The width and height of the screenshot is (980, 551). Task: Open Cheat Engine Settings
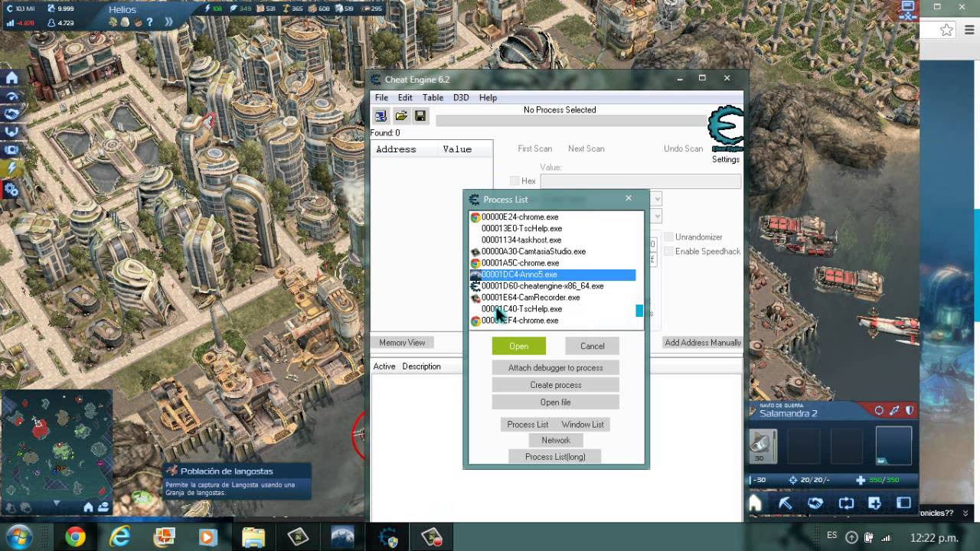[725, 159]
